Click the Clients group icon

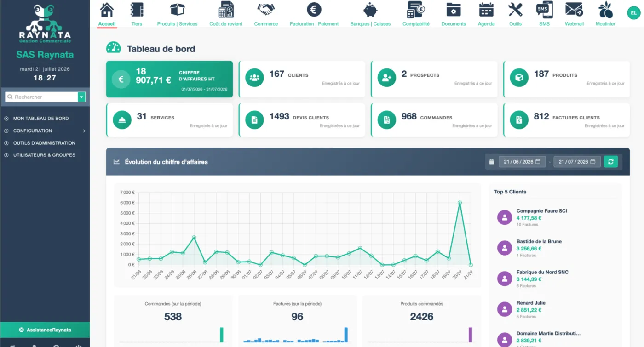click(254, 78)
